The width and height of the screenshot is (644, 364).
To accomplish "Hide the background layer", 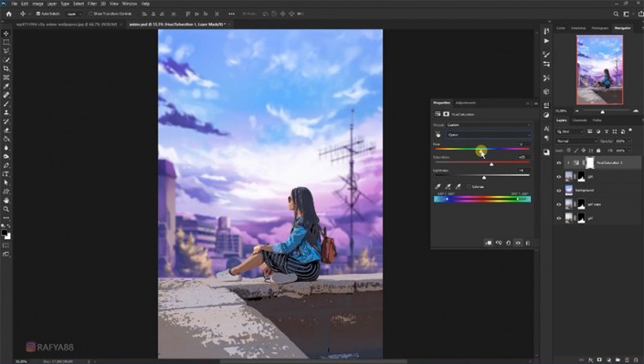I will 558,191.
